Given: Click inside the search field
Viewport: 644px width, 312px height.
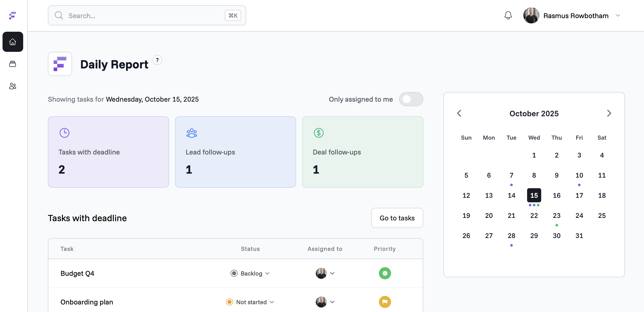Looking at the screenshot, I should pos(141,15).
